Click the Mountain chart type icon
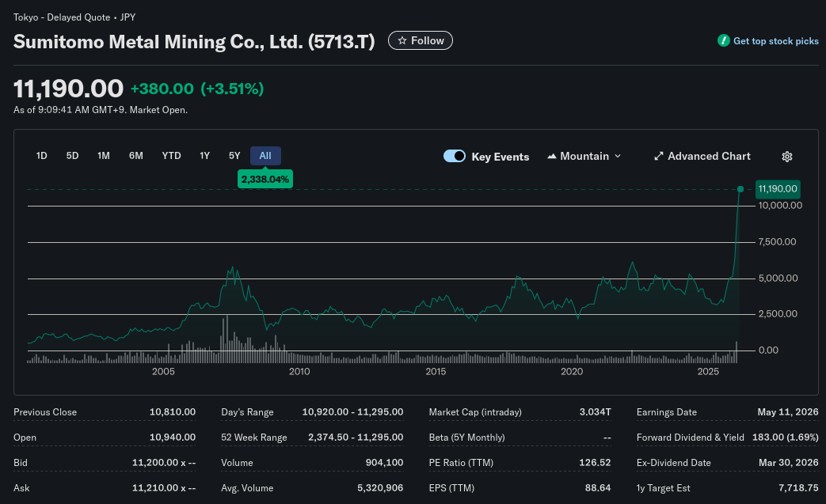The image size is (826, 504). 552,156
